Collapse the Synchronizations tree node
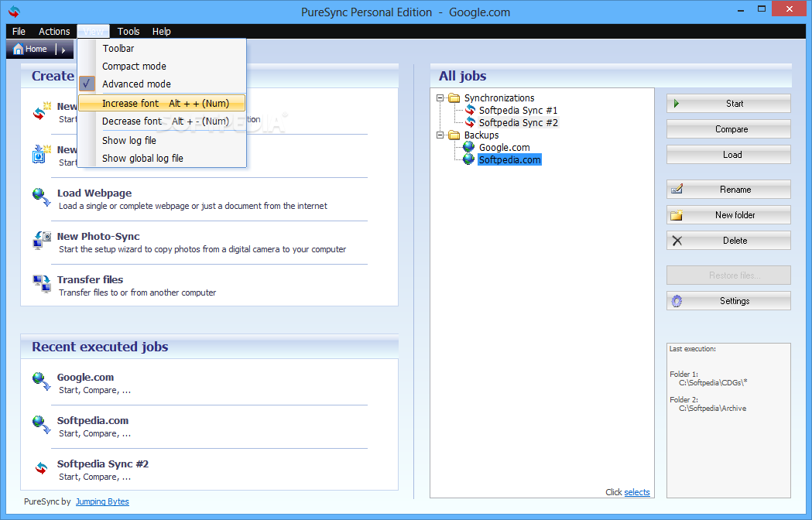Image resolution: width=812 pixels, height=520 pixels. pyautogui.click(x=440, y=98)
